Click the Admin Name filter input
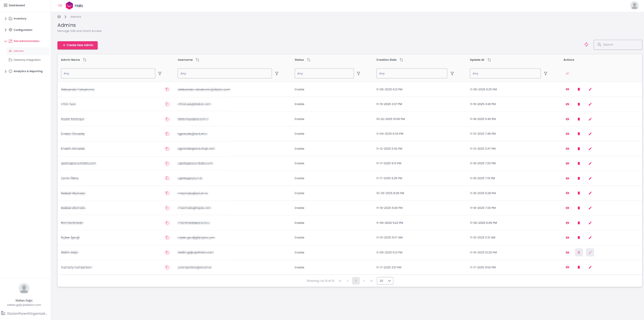The height and width of the screenshot is (320, 644). 108,74
